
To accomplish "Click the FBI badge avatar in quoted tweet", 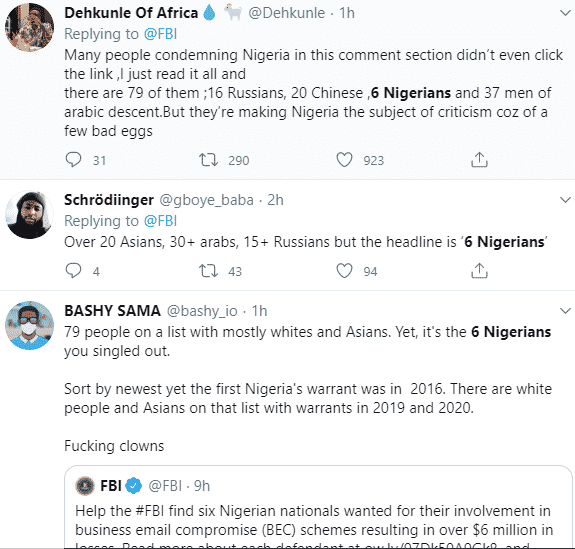I will click(x=85, y=486).
